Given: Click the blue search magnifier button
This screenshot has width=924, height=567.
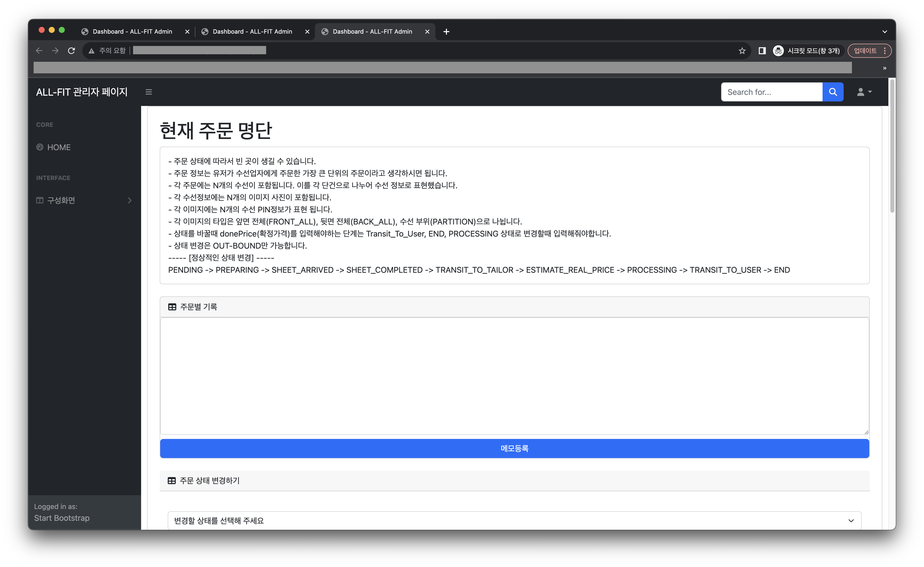Looking at the screenshot, I should tap(833, 92).
